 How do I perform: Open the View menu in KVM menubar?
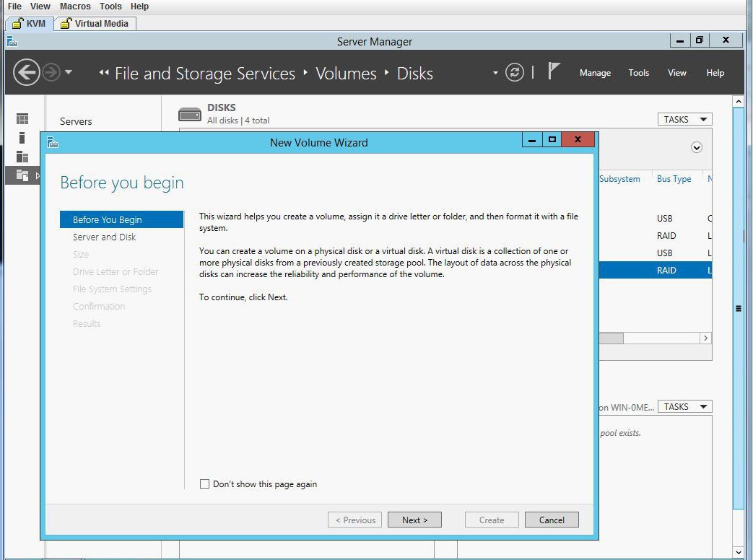(40, 6)
